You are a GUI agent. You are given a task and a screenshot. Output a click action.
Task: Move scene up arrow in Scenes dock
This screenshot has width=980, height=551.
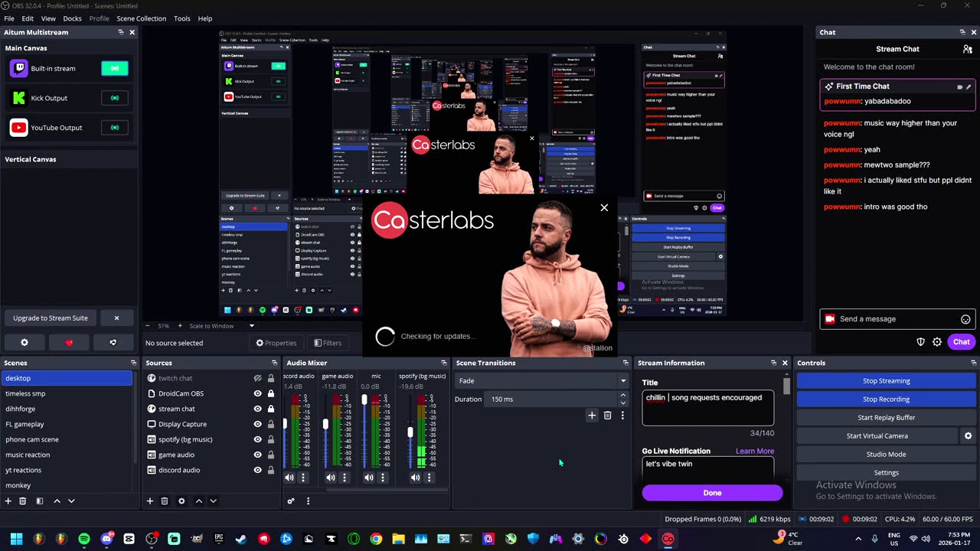point(57,501)
